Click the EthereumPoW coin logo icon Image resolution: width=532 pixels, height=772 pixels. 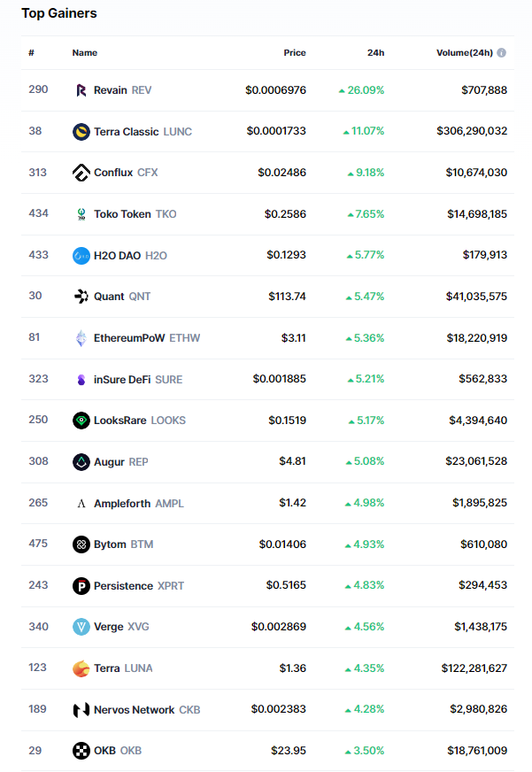pyautogui.click(x=81, y=338)
